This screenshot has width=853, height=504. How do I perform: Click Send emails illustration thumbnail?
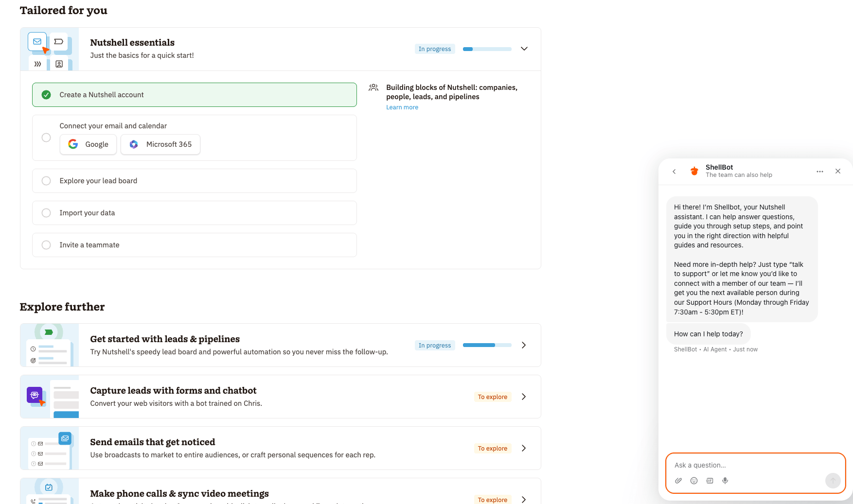pos(50,448)
